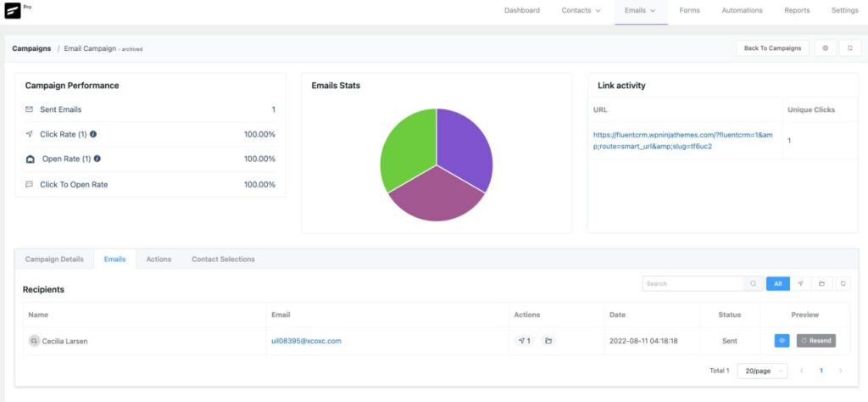Screen dimensions: 868x402
Task: Click the Sent status of Cecilia Larsen
Action: pos(730,341)
